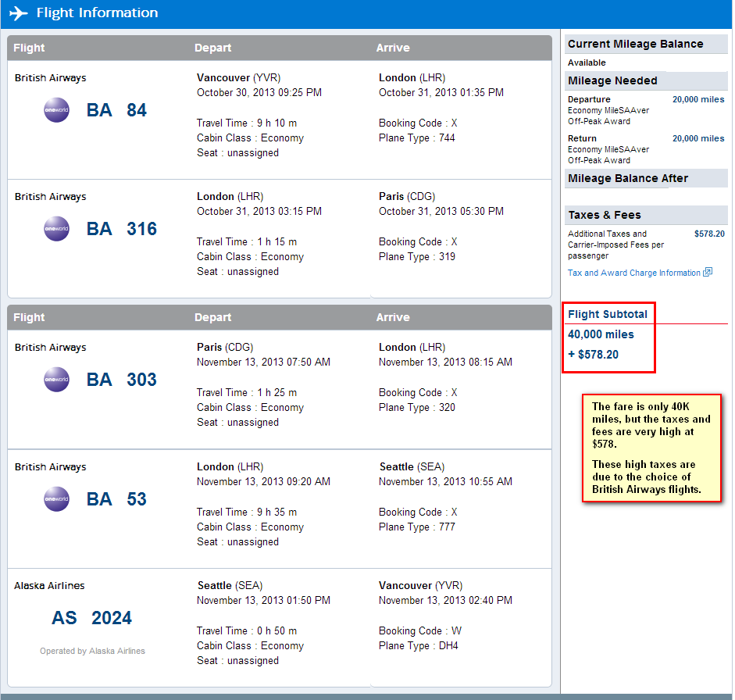Click 'Plane Type : DH4'

[x=418, y=645]
